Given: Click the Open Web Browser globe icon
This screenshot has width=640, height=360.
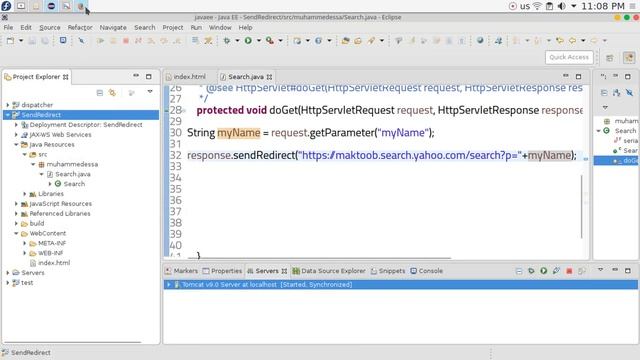Looking at the screenshot, I should [x=480, y=40].
